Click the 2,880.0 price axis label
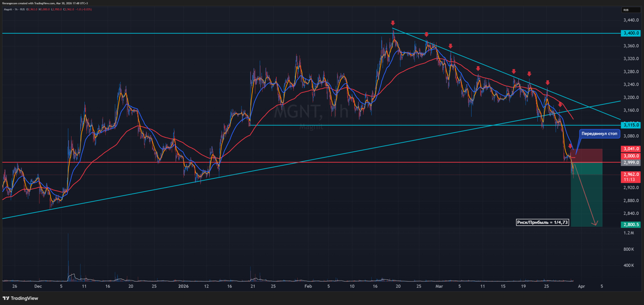 (631, 200)
